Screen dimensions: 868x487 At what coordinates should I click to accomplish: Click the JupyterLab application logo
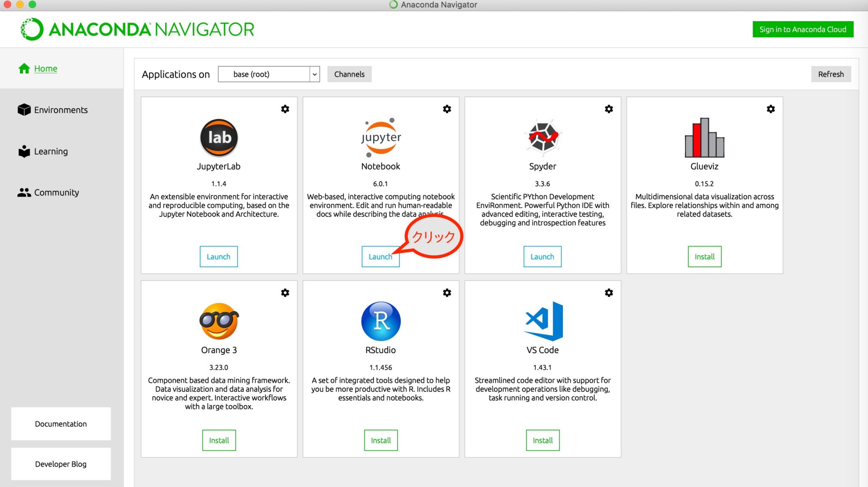(219, 137)
